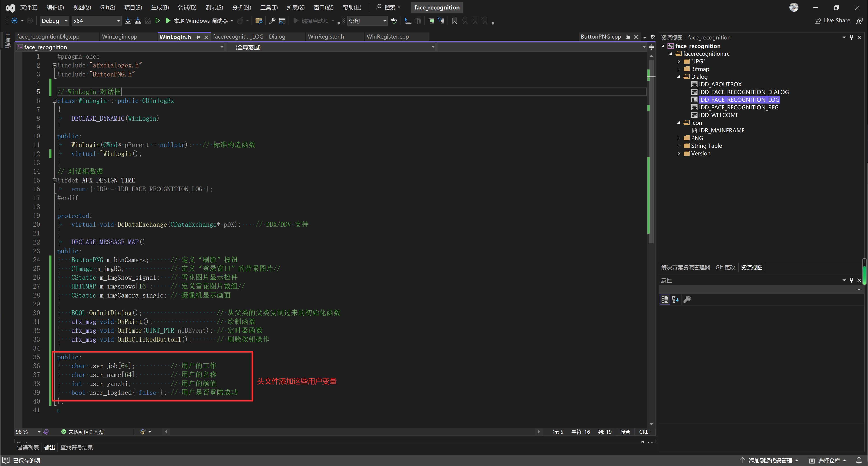Collapse the #ifdef AFX_DESIGN_TIME region

click(54, 180)
